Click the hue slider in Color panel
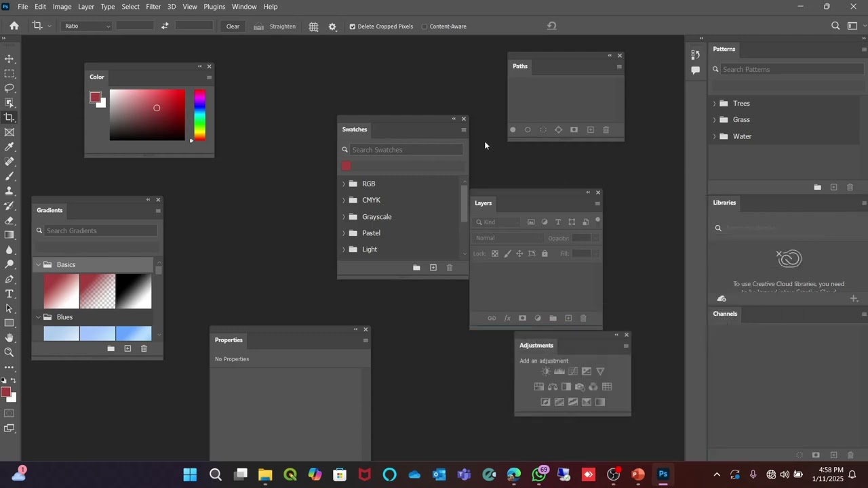The width and height of the screenshot is (868, 488). coord(200,115)
